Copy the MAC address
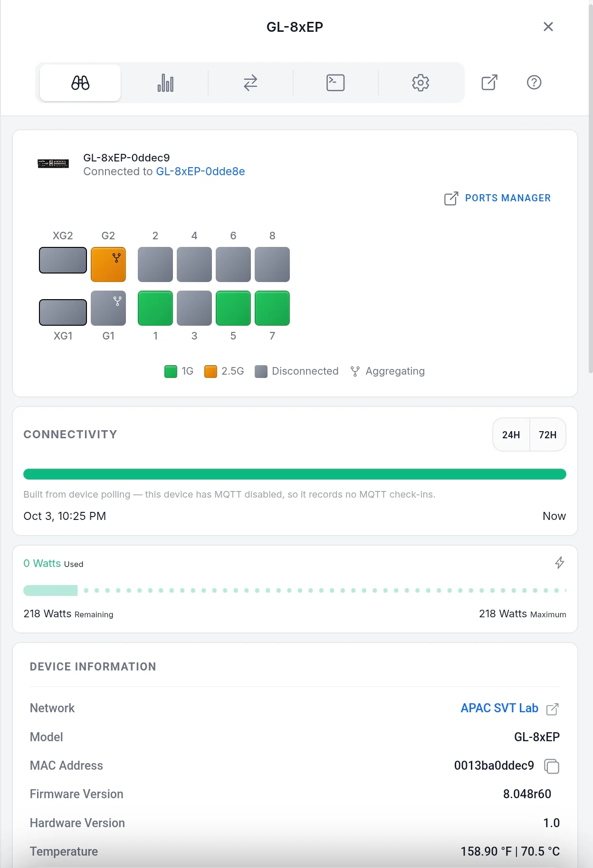This screenshot has width=593, height=868. point(552,766)
